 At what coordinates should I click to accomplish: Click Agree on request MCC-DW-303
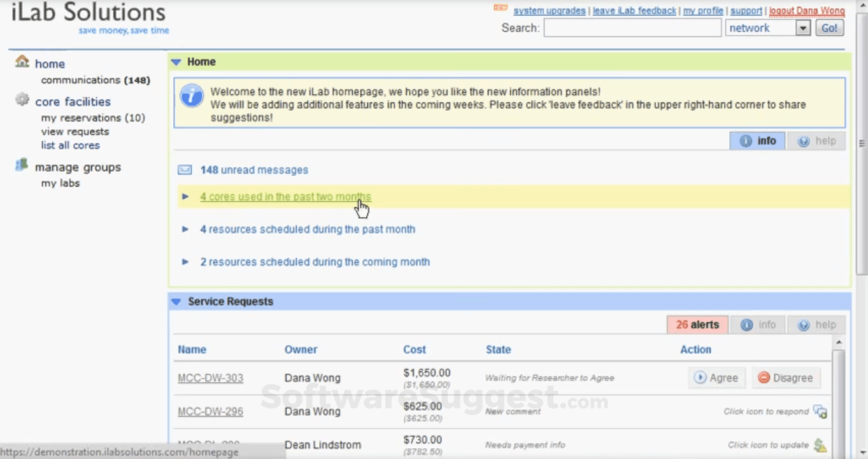pos(716,378)
